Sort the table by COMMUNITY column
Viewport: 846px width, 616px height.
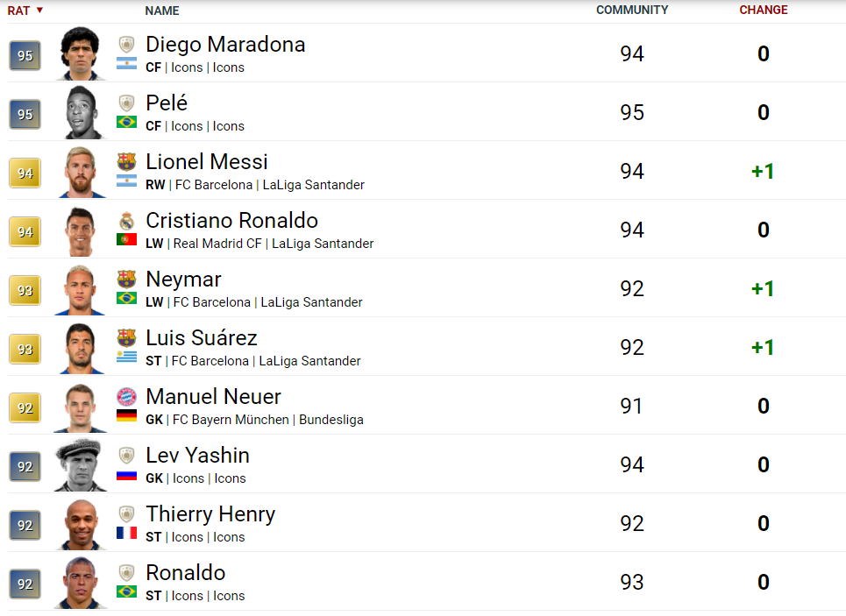(632, 11)
